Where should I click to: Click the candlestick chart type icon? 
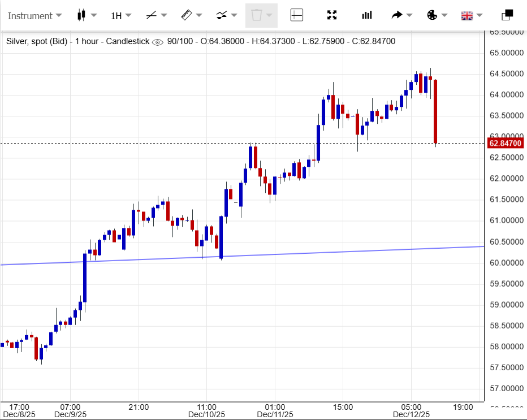click(x=81, y=15)
